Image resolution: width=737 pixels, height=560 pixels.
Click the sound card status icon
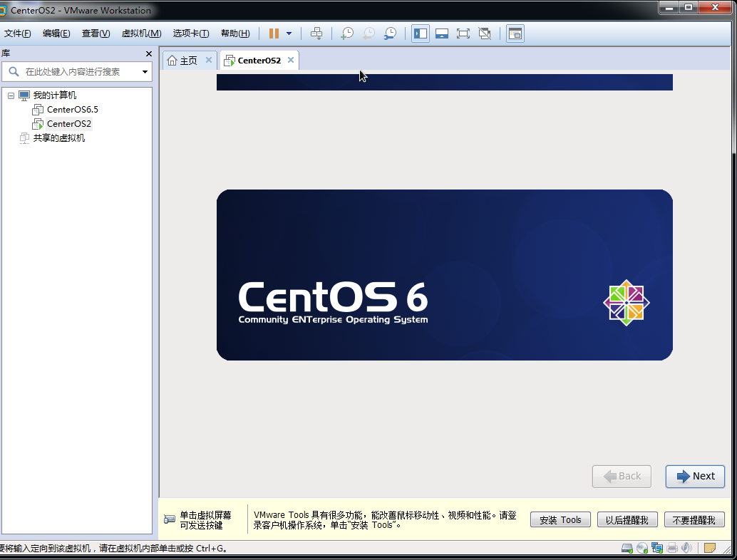[686, 548]
